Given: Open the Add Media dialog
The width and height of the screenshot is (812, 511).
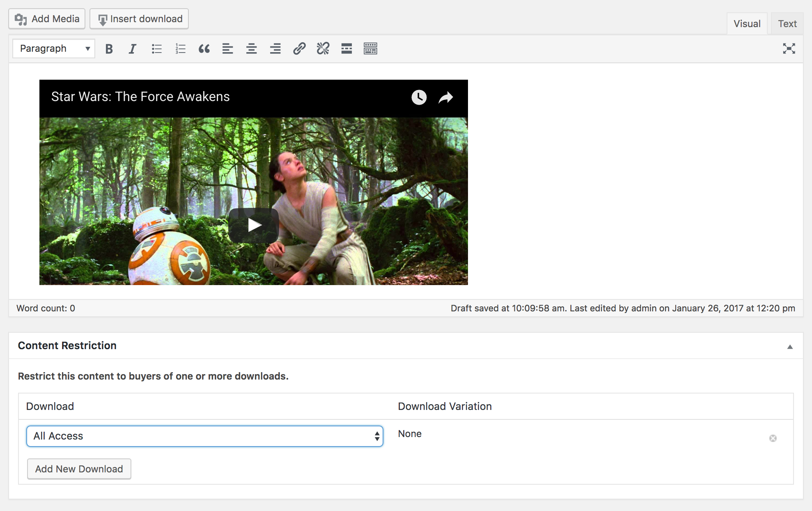Looking at the screenshot, I should [x=46, y=18].
